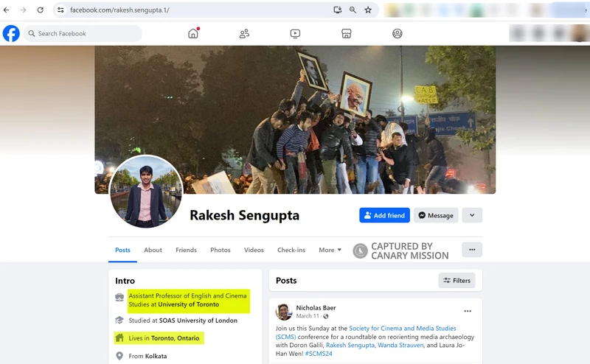Screen dimensions: 590x364
Task: Open SOAS University of London link
Action: point(198,321)
